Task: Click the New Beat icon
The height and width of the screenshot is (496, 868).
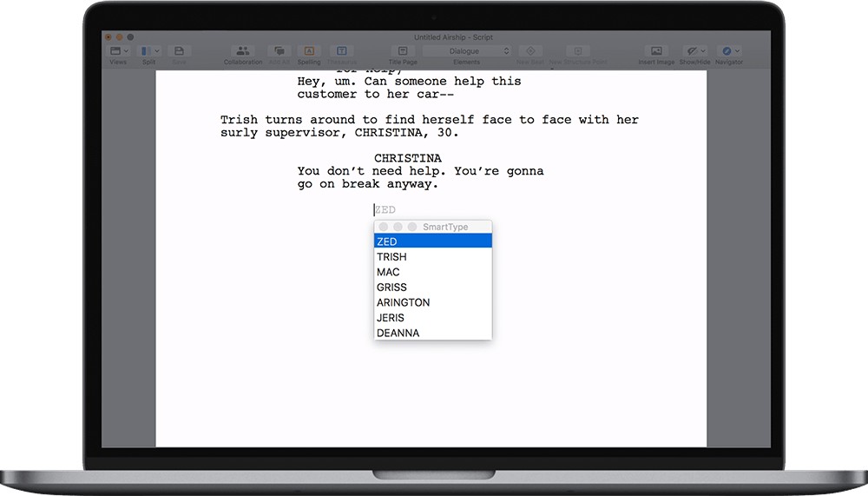Action: point(530,51)
